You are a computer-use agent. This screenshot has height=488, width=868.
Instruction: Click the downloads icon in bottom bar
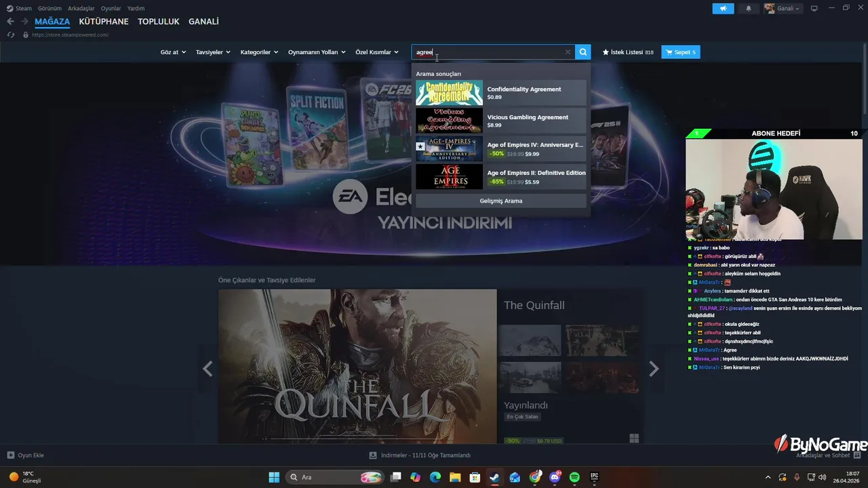point(372,455)
